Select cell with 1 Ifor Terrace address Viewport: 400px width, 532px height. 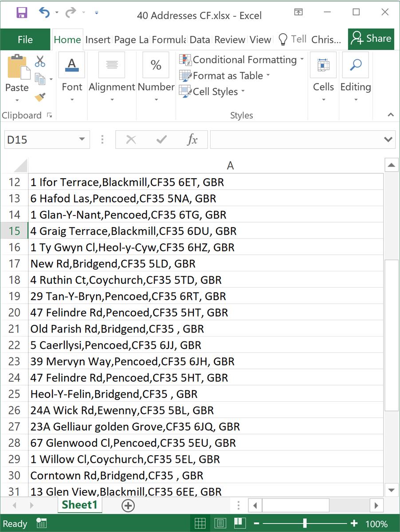pos(206,182)
